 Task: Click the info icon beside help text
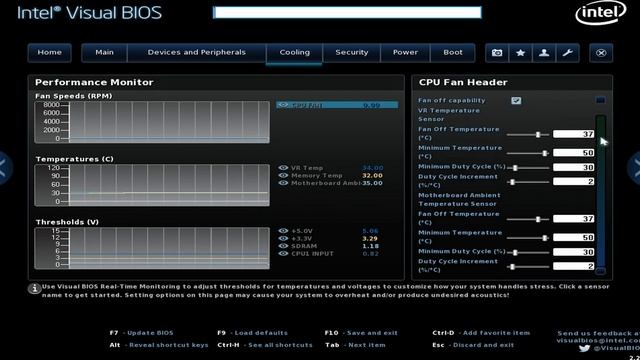(34, 288)
